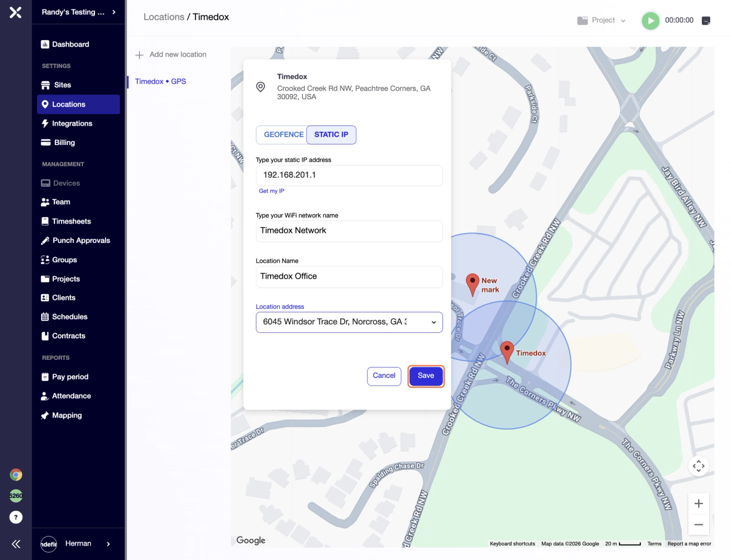This screenshot has width=731, height=560.
Task: Click the Timedox X logo icon
Action: 16,12
